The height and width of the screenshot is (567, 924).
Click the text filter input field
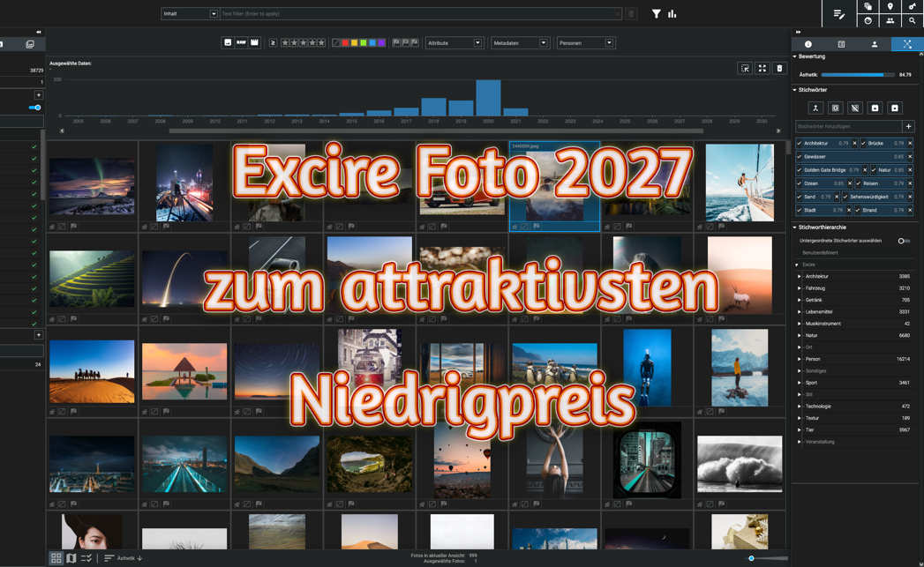click(x=420, y=13)
